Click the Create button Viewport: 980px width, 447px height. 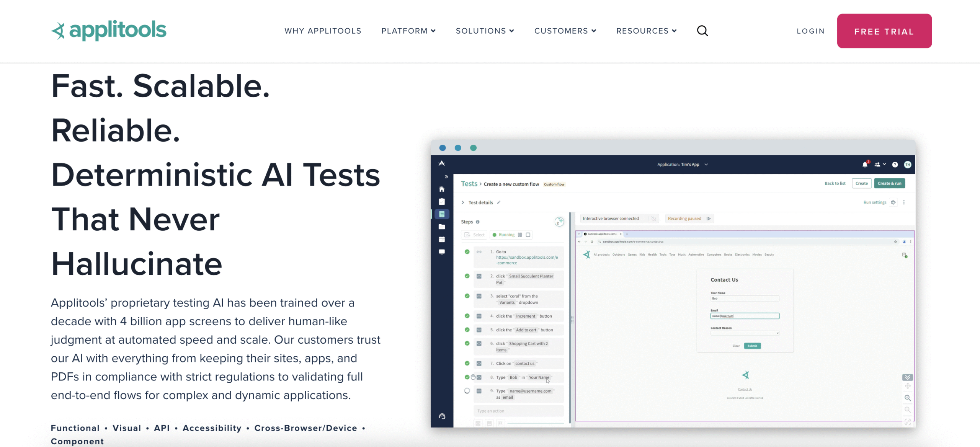(x=861, y=183)
